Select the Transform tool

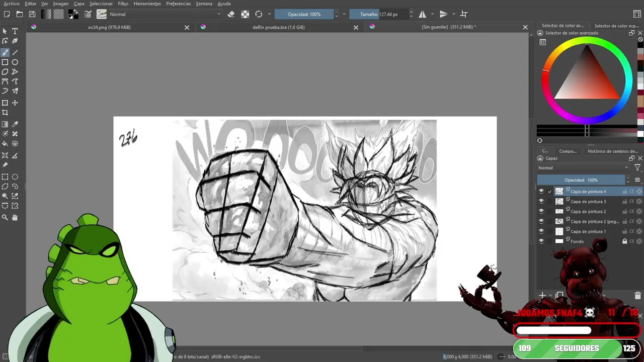[5, 103]
